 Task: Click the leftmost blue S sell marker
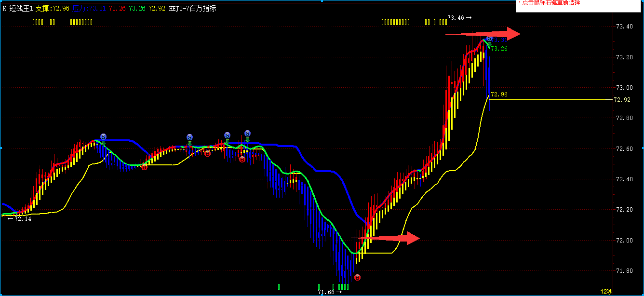coord(103,137)
